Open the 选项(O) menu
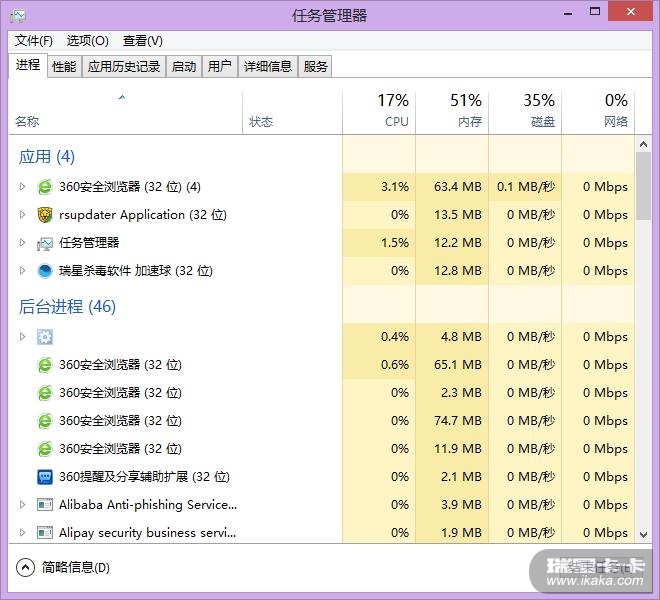Screen dimensions: 660x600 (x=87, y=41)
